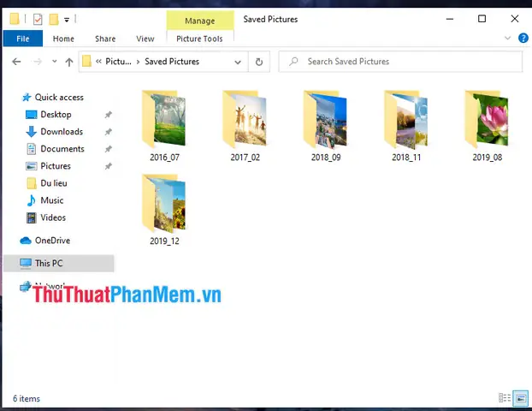Open the recent locations dropdown
Image resolution: width=532 pixels, height=411 pixels.
(x=54, y=62)
